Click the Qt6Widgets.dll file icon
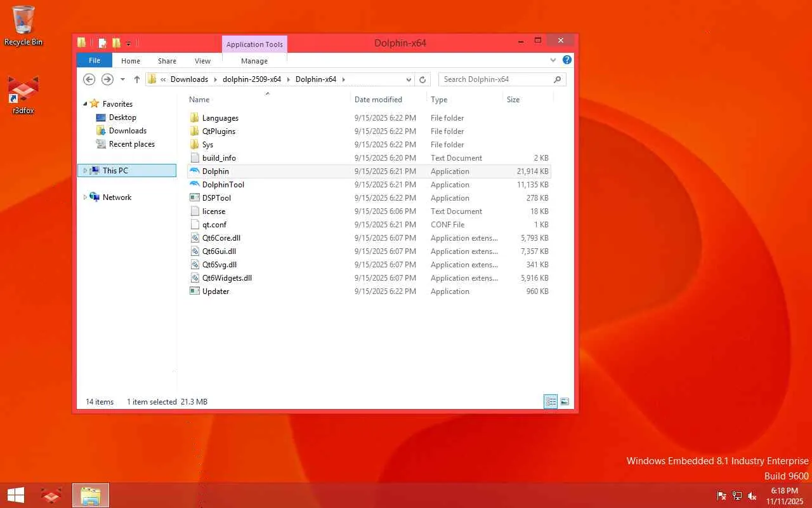The image size is (812, 508). pos(195,278)
